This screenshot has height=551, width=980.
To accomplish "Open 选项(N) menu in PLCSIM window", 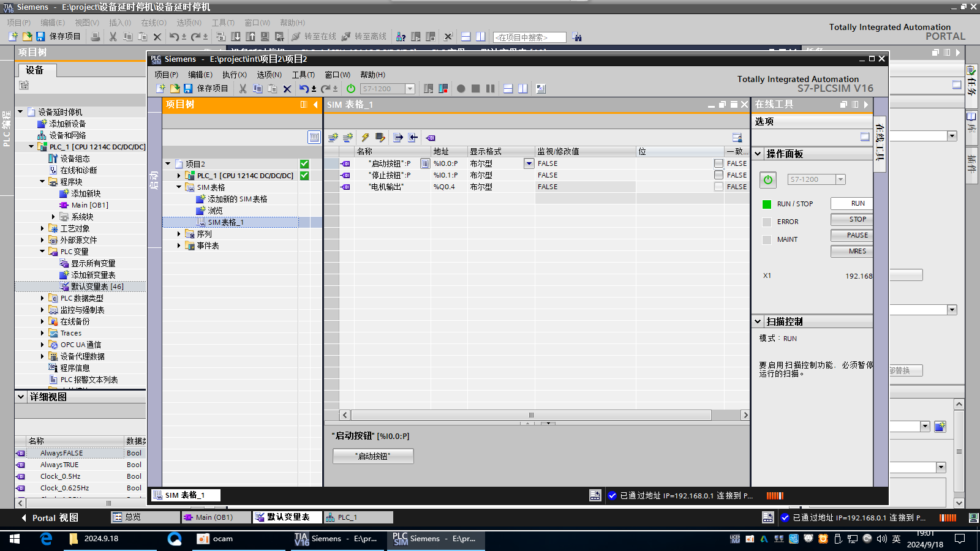I will [269, 75].
